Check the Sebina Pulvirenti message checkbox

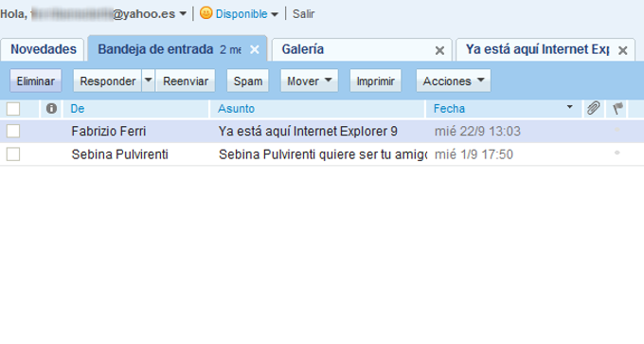(13, 154)
